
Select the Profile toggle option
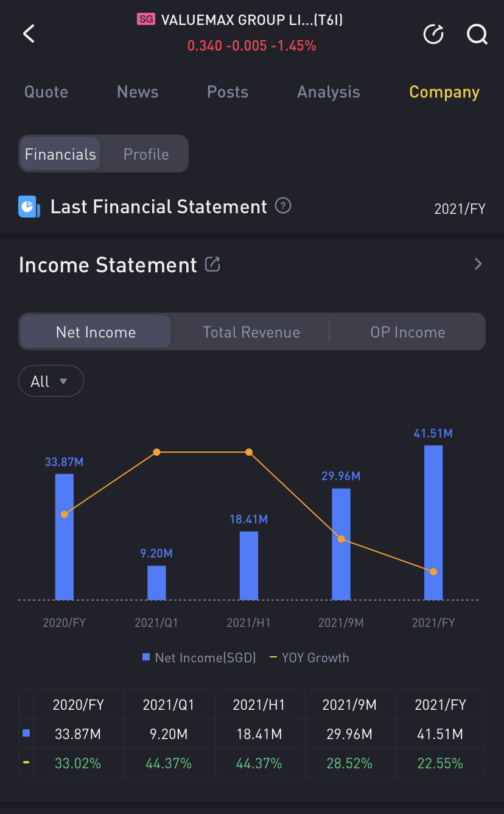pos(146,154)
